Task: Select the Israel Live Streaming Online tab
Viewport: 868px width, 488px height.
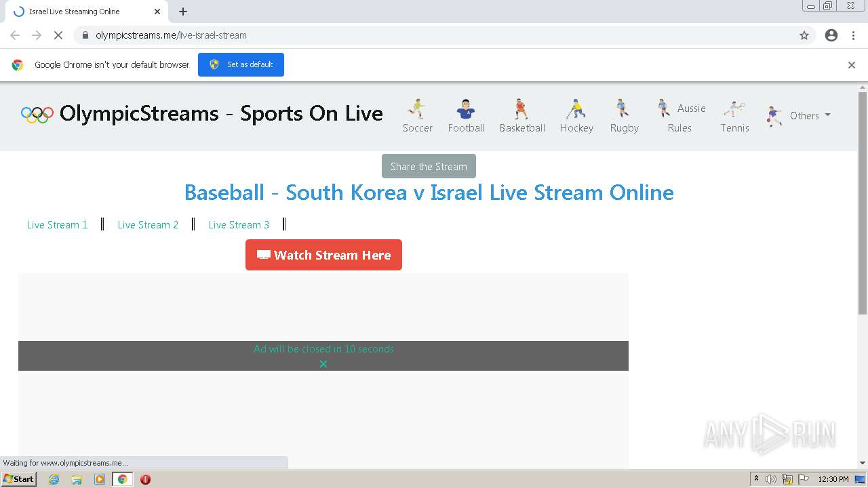Action: coord(86,12)
